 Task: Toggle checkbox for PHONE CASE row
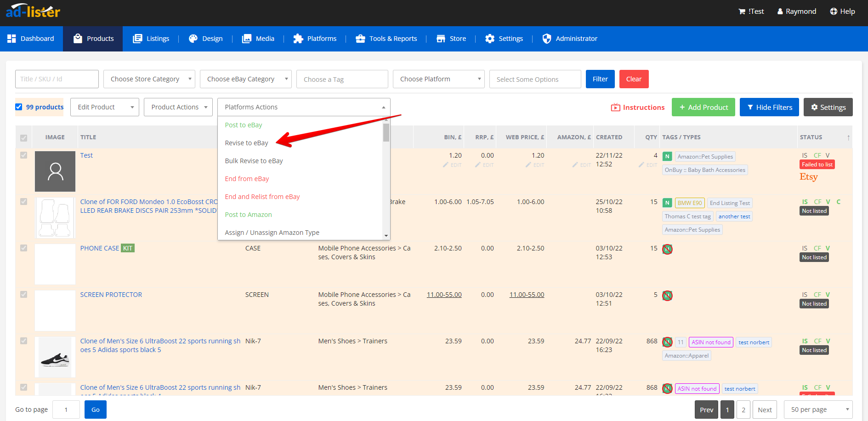(x=24, y=248)
